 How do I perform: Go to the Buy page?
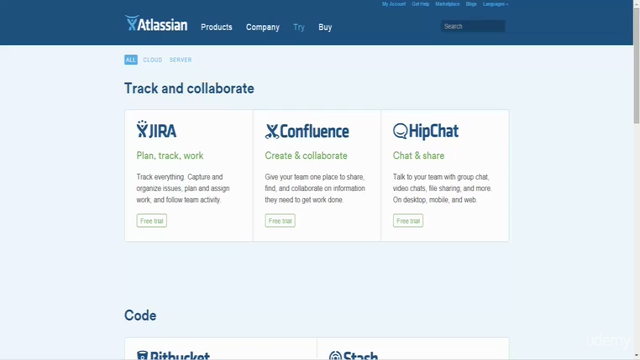point(325,27)
